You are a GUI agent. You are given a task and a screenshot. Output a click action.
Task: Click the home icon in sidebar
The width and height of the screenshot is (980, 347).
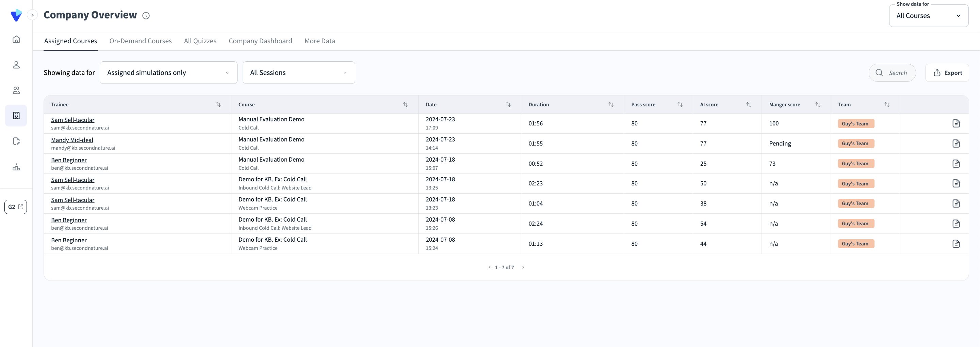tap(16, 40)
